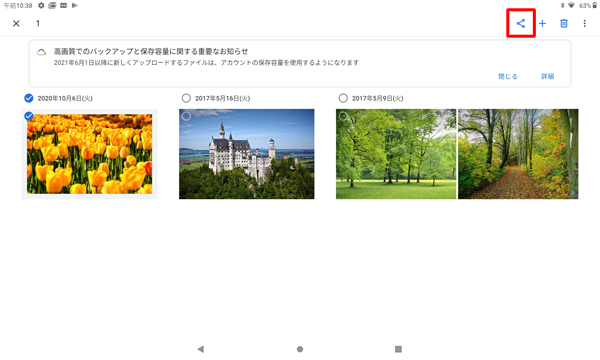Cancel selection with the X icon
This screenshot has height=360, width=600.
pyautogui.click(x=16, y=23)
